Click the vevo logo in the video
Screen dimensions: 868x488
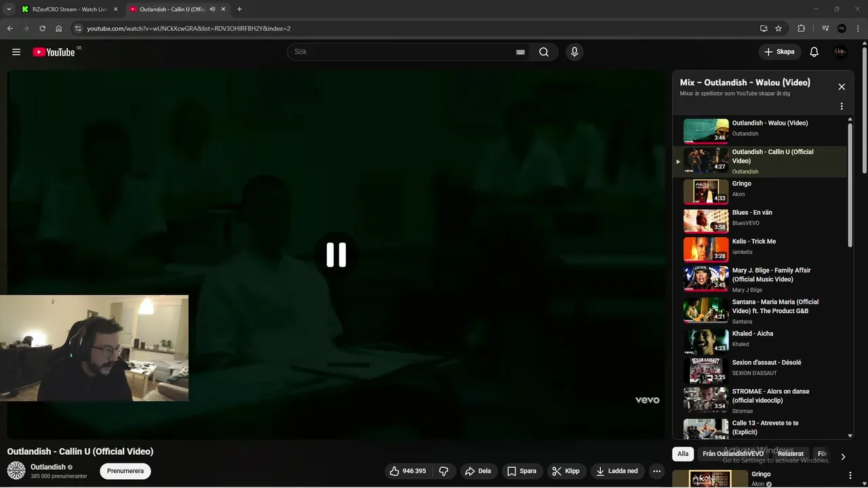pos(647,400)
